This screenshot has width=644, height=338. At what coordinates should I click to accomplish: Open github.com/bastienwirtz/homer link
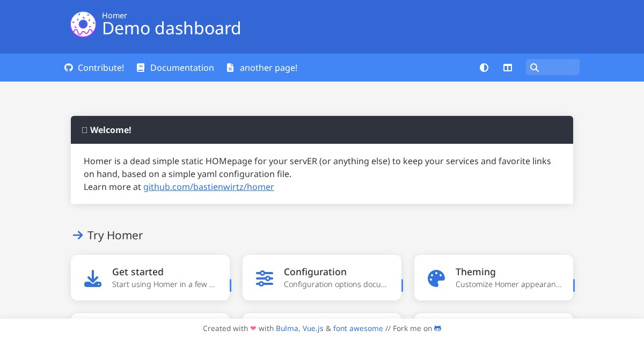pyautogui.click(x=209, y=187)
